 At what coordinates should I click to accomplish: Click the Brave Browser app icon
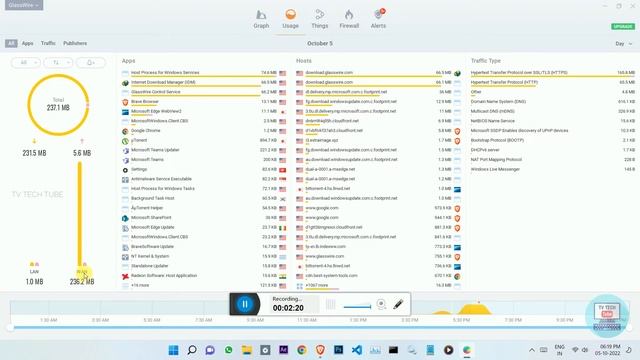(x=125, y=102)
